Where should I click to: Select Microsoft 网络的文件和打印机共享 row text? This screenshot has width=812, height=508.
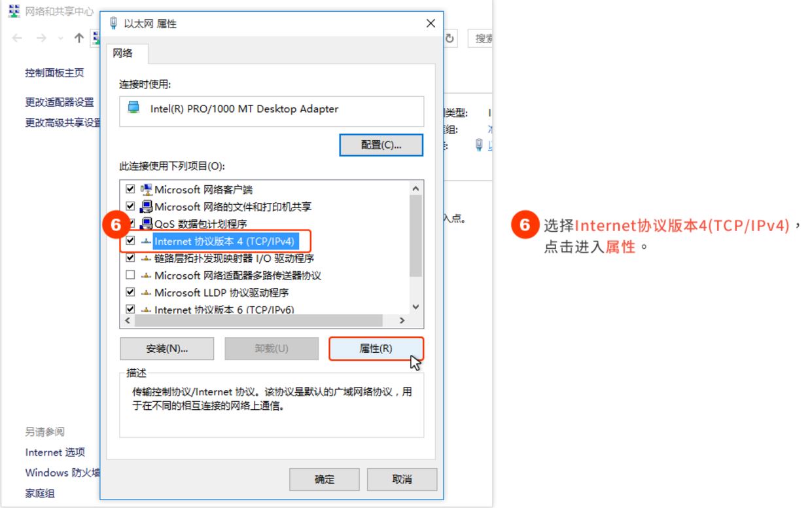tap(233, 207)
